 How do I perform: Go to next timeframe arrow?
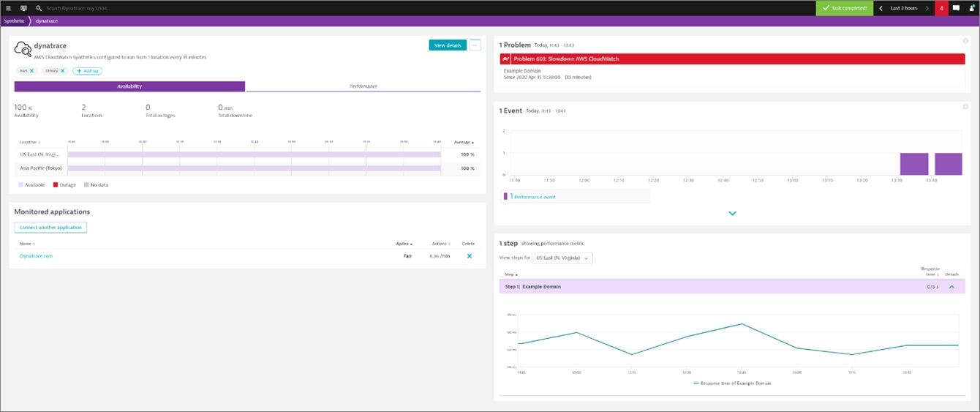point(927,8)
